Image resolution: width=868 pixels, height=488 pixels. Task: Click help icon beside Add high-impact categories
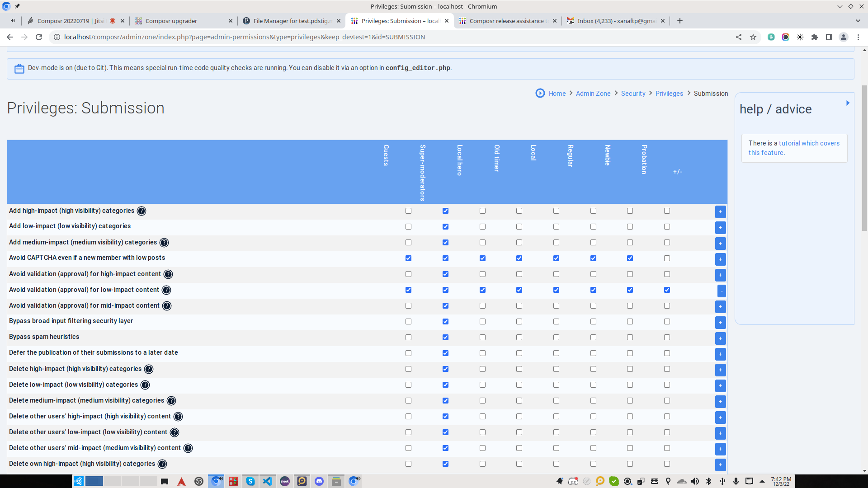(142, 211)
